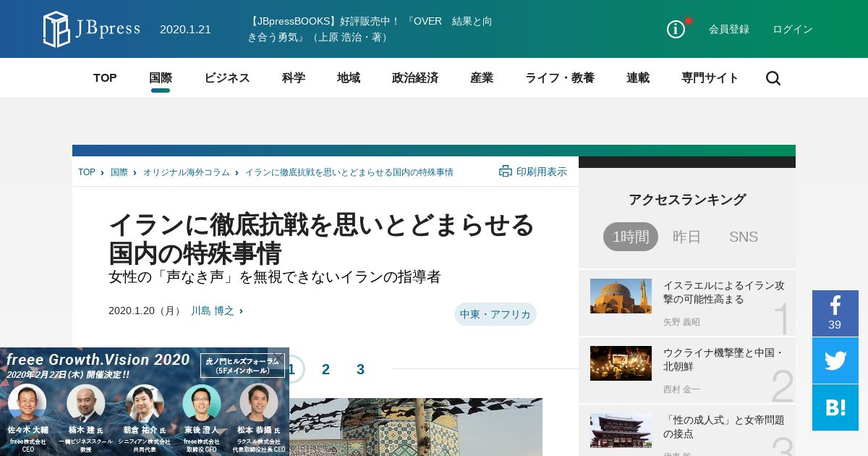Open ranking article ウクライナ機撃墜と中国・北朝鮮
Viewport: 868px width, 456px height.
pos(724,360)
